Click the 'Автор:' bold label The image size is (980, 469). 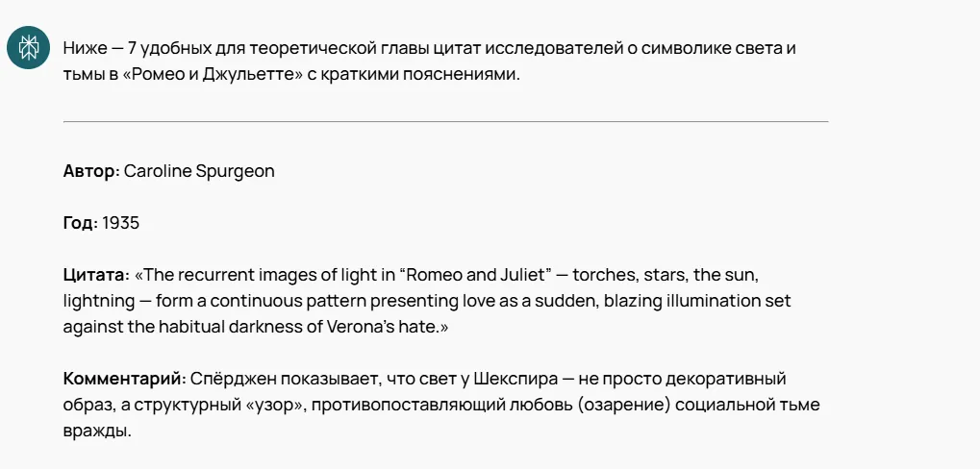pos(91,171)
